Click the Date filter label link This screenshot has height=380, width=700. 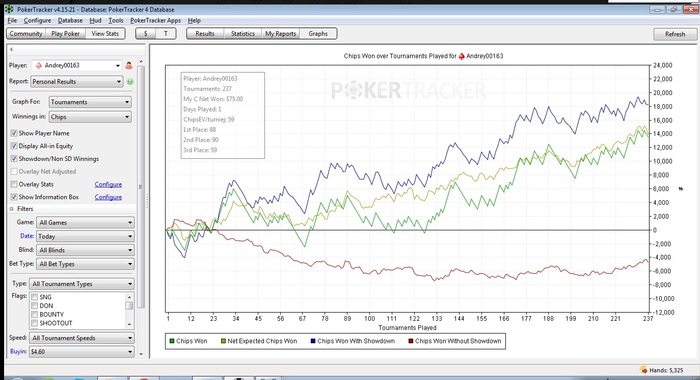point(27,236)
